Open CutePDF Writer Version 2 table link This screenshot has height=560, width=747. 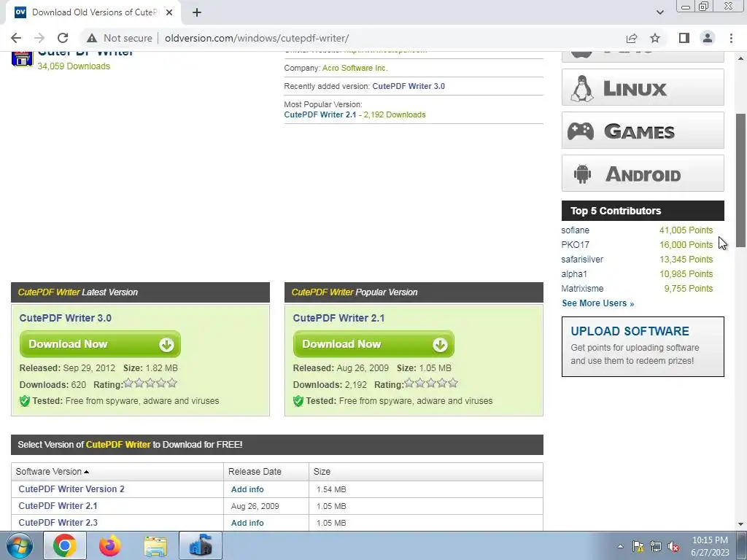click(71, 489)
